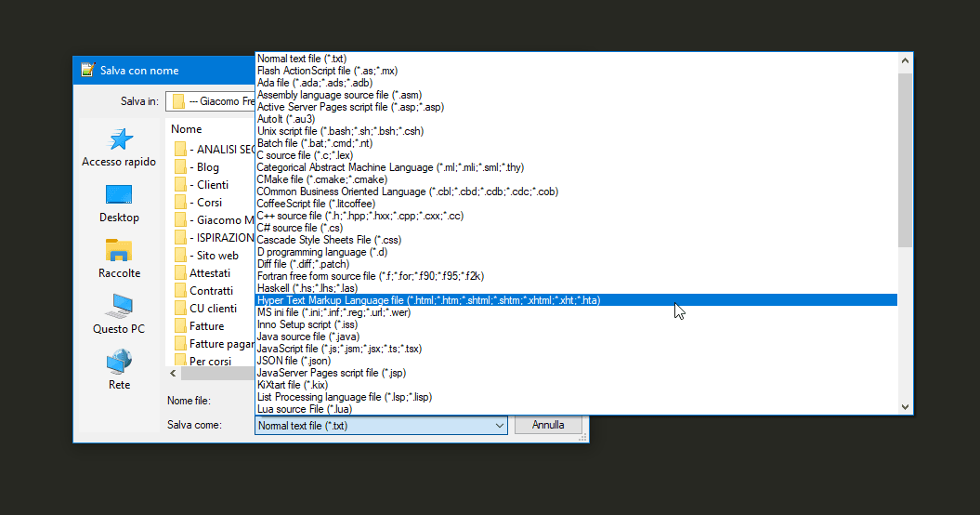
Task: Open the '- Clienti' folder
Action: 202,185
